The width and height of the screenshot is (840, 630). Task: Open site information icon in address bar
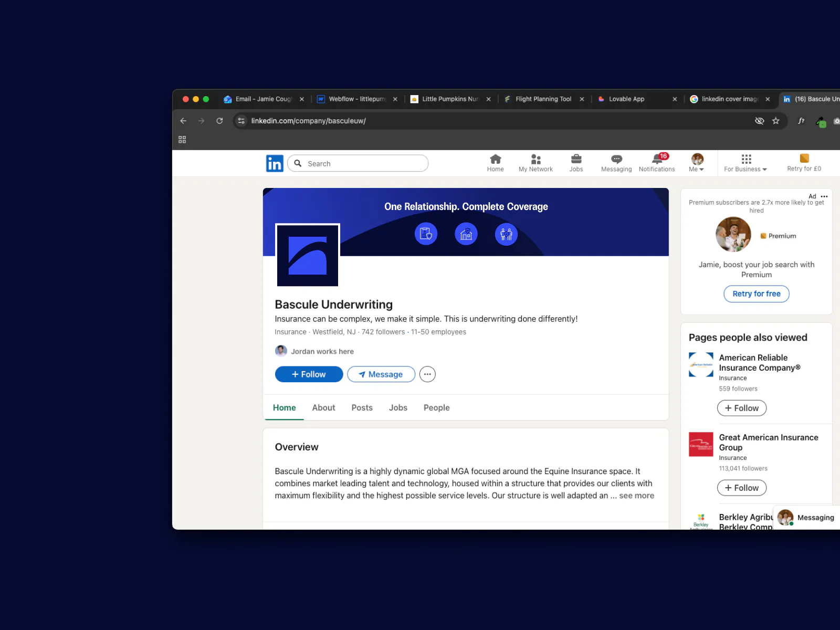241,121
